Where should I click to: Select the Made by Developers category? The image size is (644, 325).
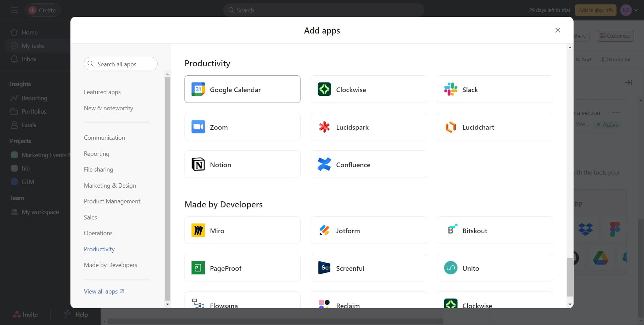click(110, 265)
